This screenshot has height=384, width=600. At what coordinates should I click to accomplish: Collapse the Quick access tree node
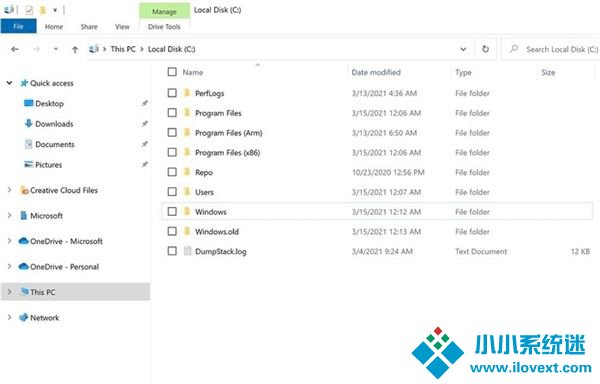tap(10, 83)
